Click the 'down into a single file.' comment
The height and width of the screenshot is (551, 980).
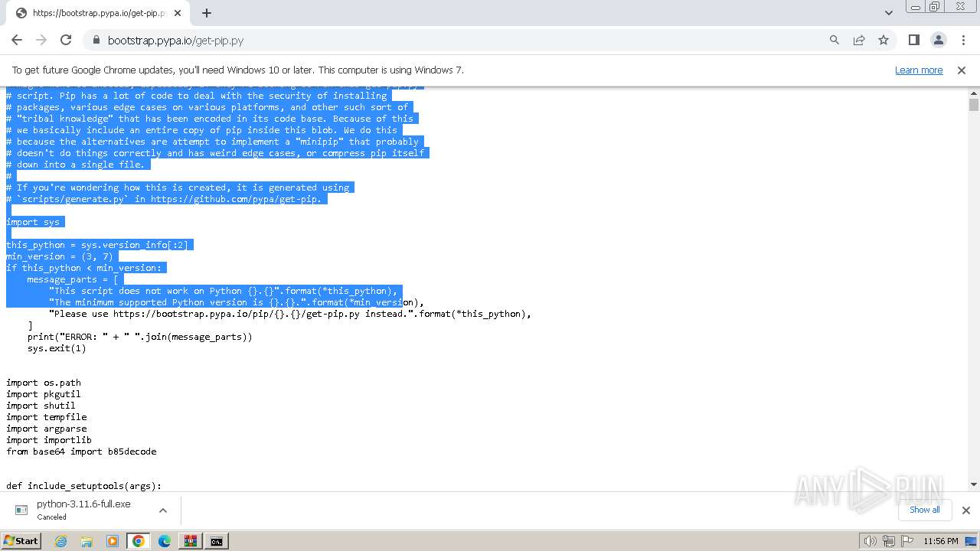(75, 165)
